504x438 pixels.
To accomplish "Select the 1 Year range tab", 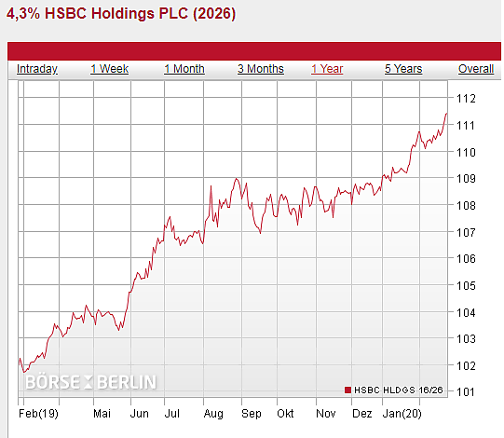I will tap(327, 69).
